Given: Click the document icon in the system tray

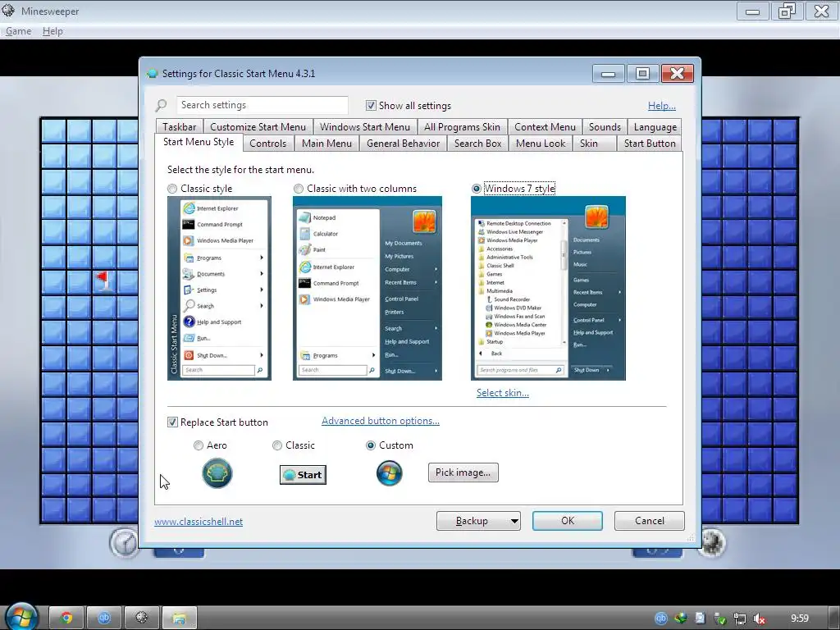Looking at the screenshot, I should (x=701, y=619).
